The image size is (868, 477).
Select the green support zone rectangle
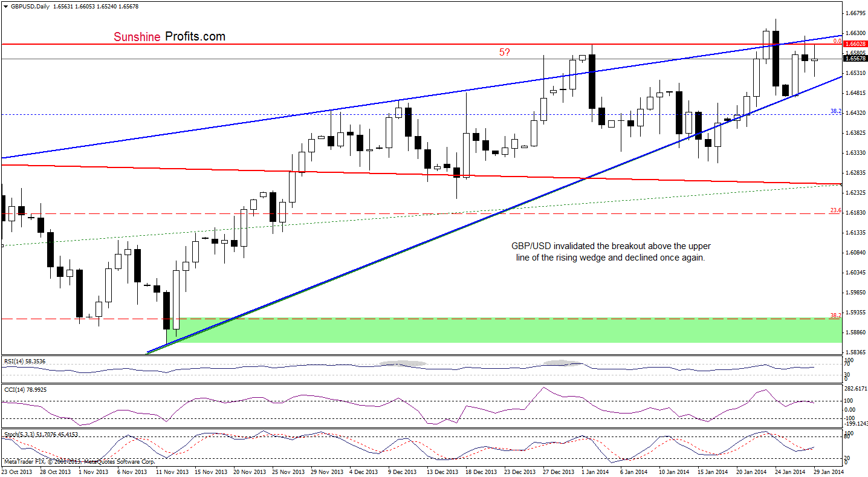504,330
